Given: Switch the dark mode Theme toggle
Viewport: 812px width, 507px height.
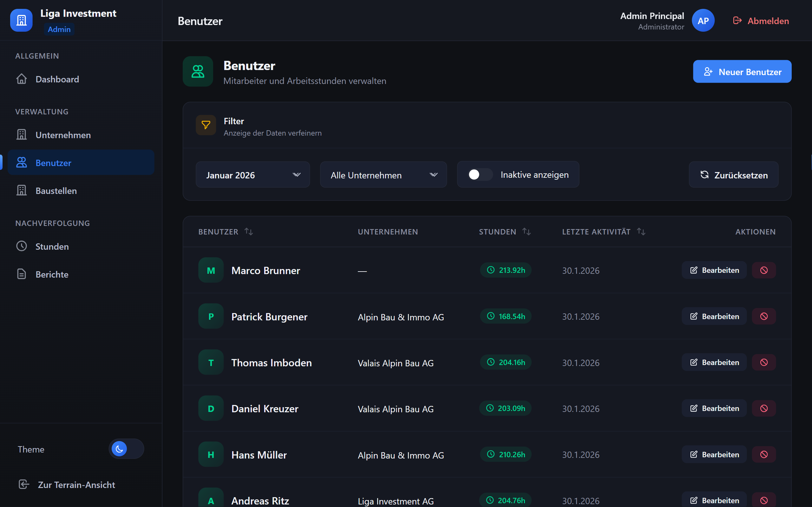Looking at the screenshot, I should pos(126,449).
